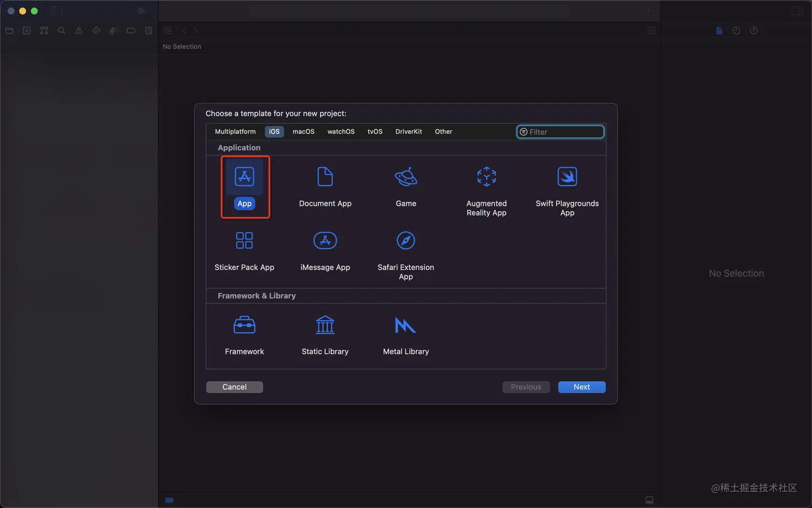Open the Find navigator magnifier
Image resolution: width=812 pixels, height=508 pixels.
61,31
